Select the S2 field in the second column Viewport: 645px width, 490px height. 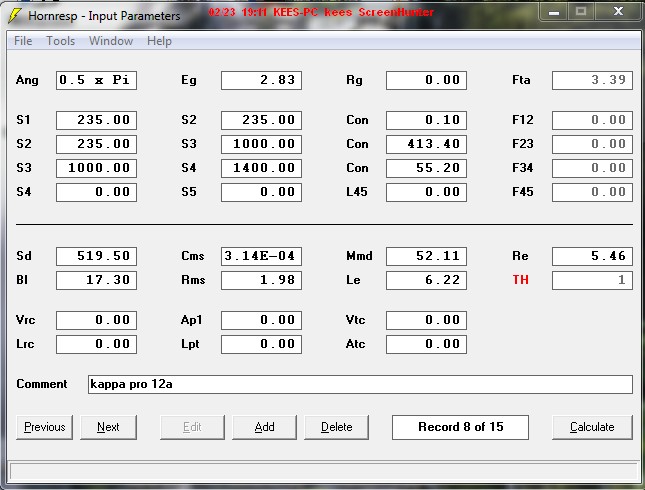[x=261, y=120]
